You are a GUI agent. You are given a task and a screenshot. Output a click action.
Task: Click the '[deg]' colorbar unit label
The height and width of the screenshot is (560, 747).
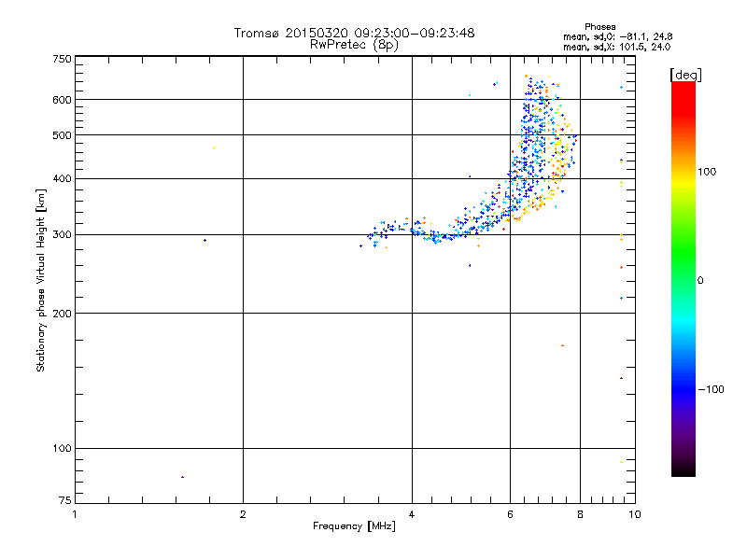pyautogui.click(x=685, y=75)
